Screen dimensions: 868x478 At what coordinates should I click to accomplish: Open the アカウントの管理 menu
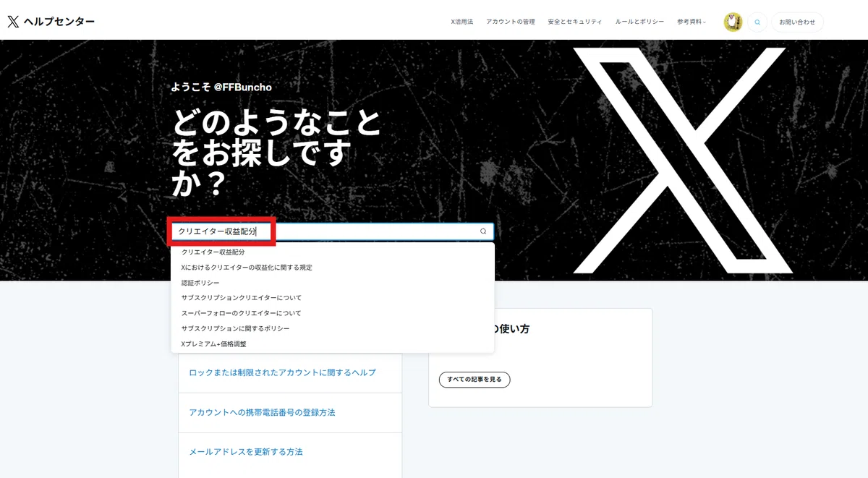point(511,22)
